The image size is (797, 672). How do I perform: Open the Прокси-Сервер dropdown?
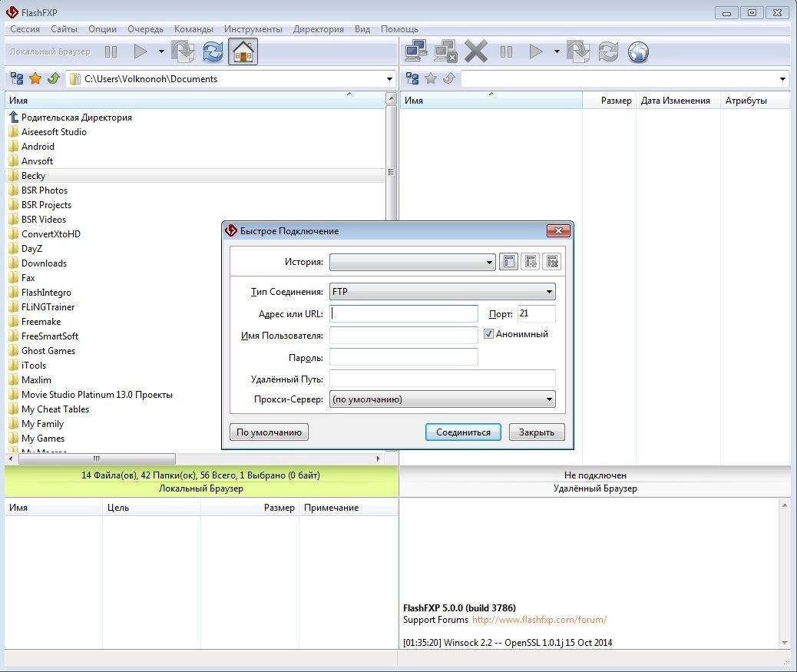pos(442,399)
